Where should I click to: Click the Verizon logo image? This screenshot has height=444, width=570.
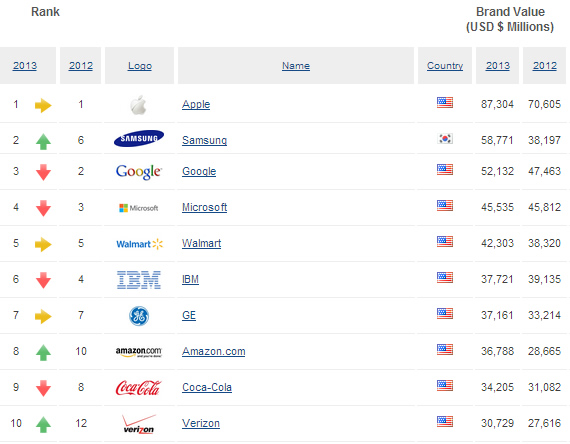pos(139,424)
